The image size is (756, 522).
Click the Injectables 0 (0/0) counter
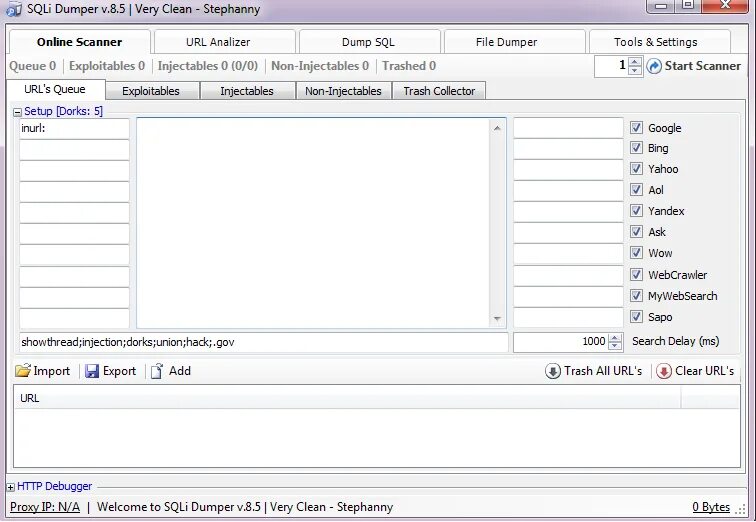pos(208,66)
